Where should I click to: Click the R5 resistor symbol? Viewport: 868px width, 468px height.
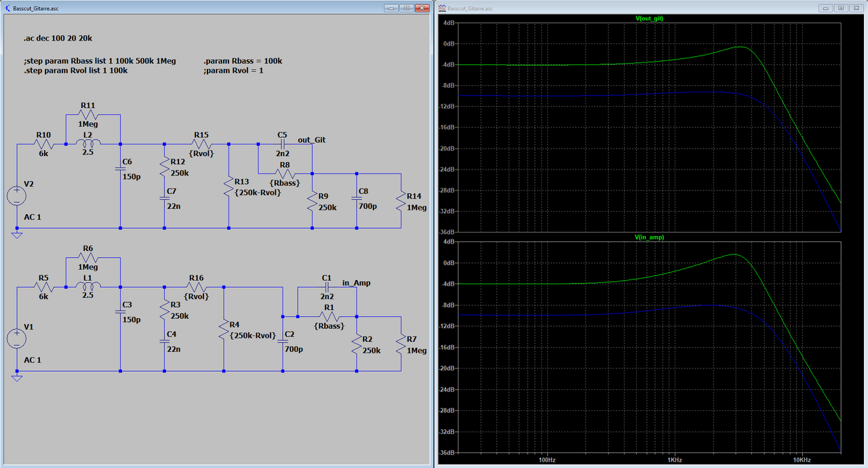(43, 288)
